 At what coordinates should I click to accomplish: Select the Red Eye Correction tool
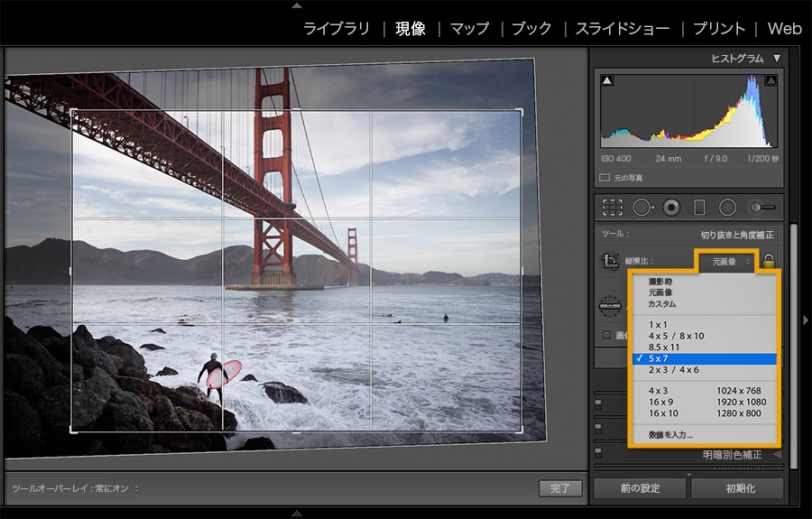671,208
